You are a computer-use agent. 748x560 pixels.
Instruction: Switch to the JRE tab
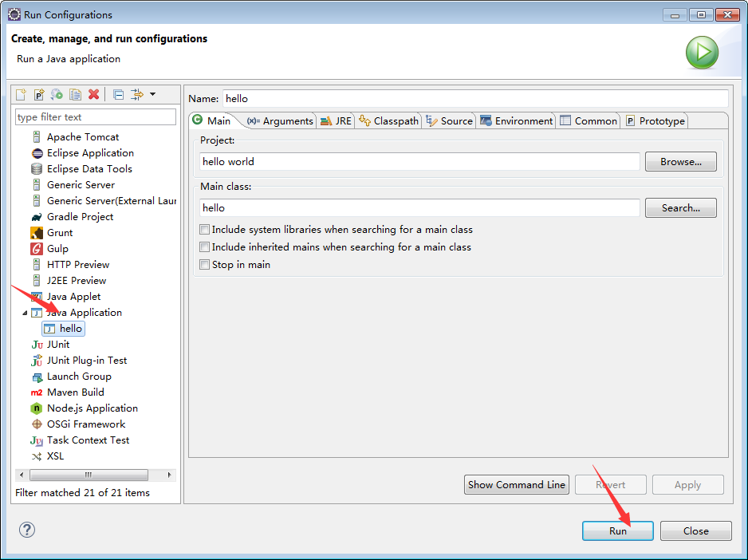pos(337,121)
